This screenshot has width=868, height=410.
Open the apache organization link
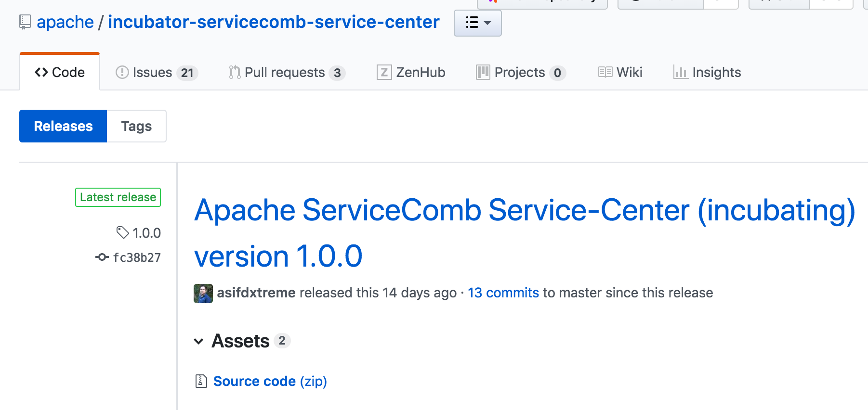click(65, 22)
